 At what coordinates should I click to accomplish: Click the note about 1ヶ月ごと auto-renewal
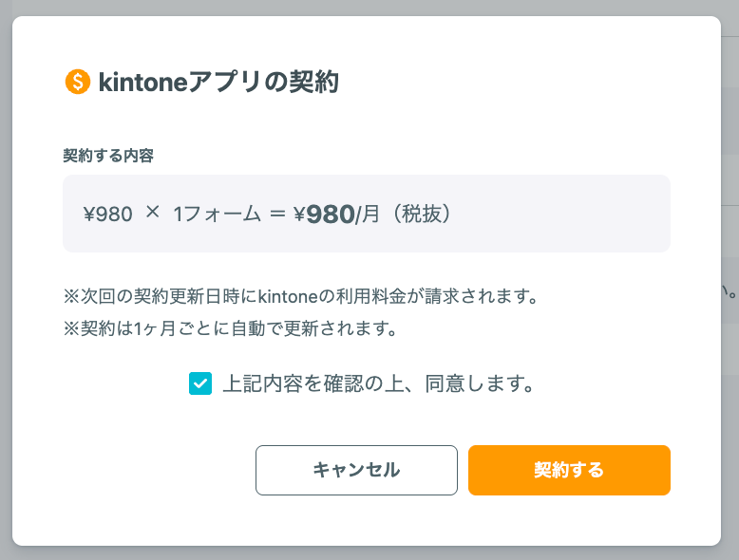point(231,328)
